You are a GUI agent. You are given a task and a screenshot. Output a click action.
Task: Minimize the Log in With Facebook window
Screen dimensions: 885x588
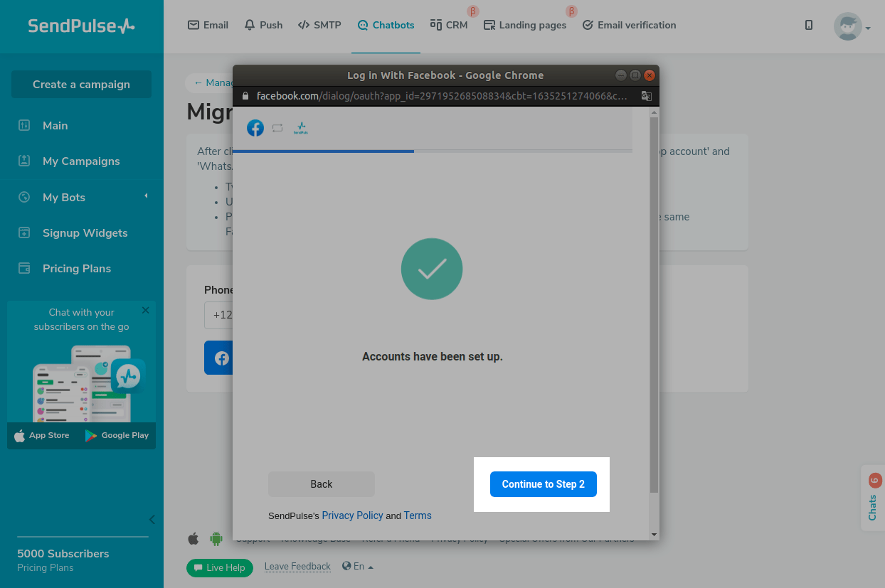[x=621, y=75]
